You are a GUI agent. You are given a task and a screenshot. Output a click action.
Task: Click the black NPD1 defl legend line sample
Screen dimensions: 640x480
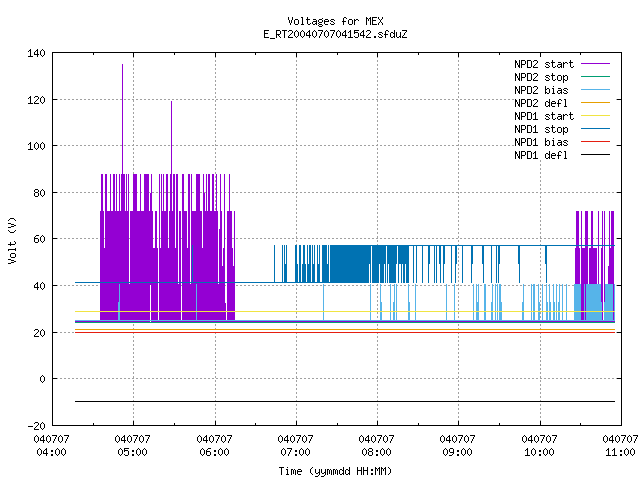tap(595, 155)
